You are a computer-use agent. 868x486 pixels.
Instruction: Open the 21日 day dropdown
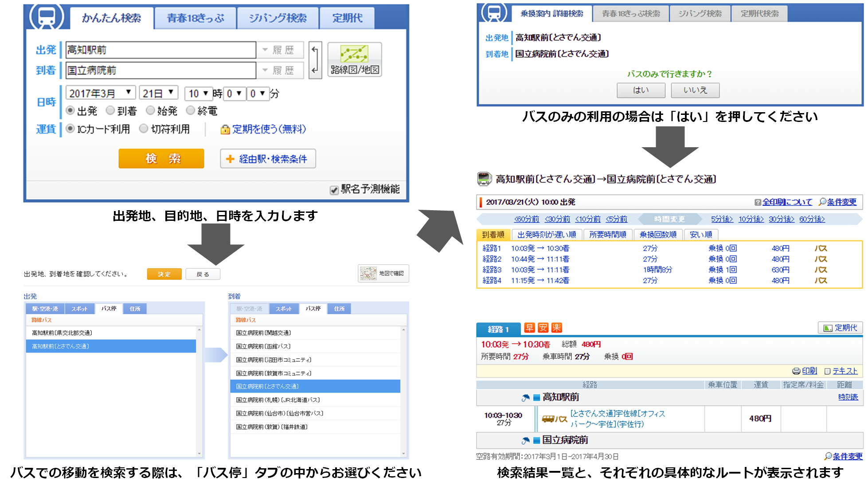click(158, 93)
